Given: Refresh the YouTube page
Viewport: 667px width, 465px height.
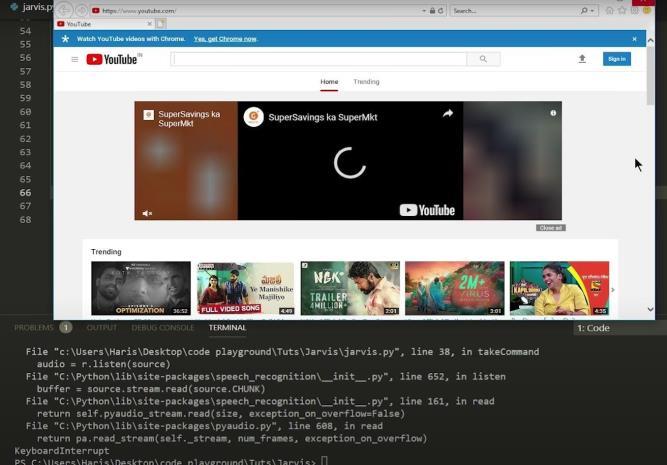Looking at the screenshot, I should 441,11.
